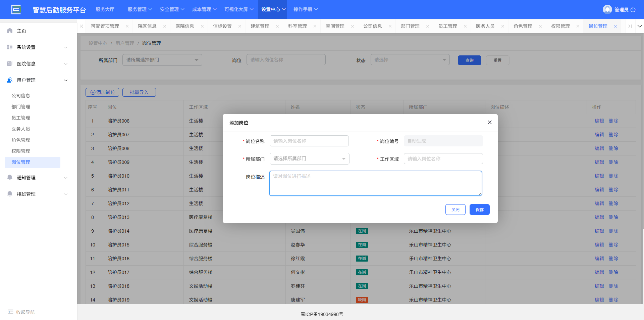Click the 系统设置 sidebar icon
This screenshot has height=320, width=644.
10,47
